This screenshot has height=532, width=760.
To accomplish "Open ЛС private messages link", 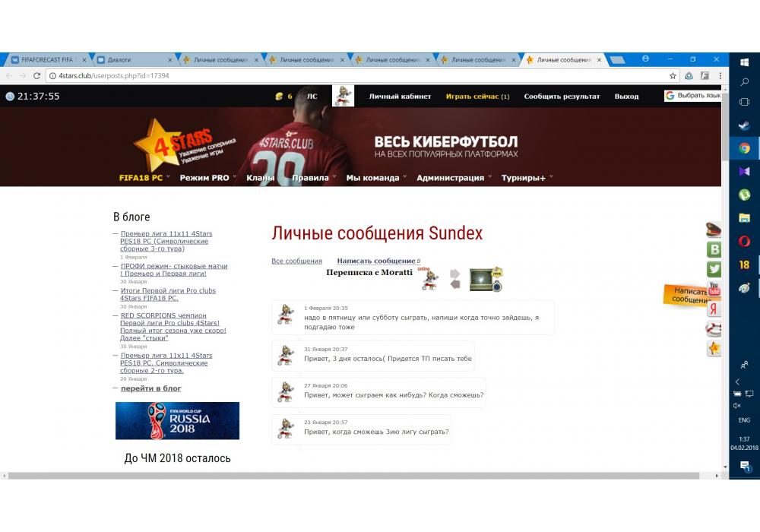I will pos(312,97).
